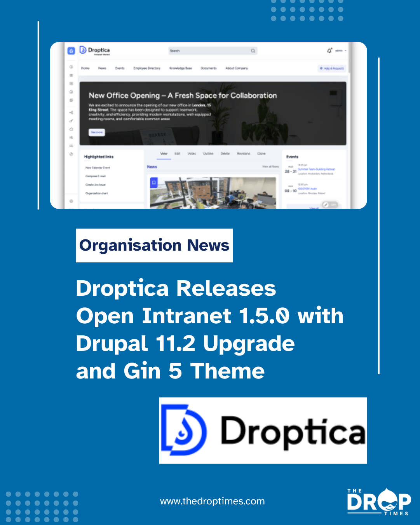Open the View all News link
The image size is (420, 525).
[270, 166]
